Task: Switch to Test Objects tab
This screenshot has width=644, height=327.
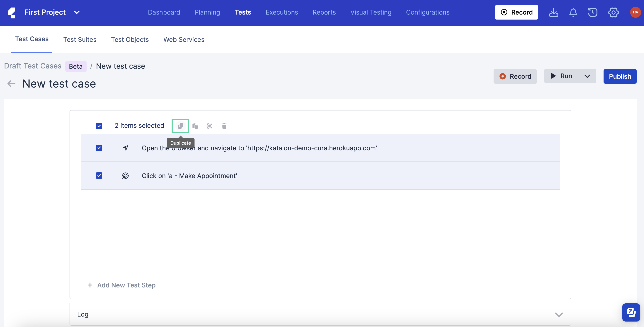Action: coord(130,40)
